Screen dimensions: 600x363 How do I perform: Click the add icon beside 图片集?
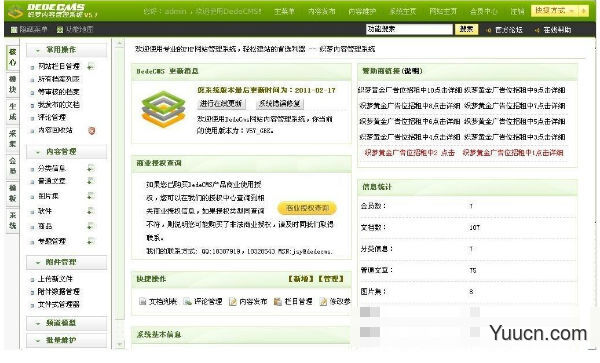(x=90, y=196)
